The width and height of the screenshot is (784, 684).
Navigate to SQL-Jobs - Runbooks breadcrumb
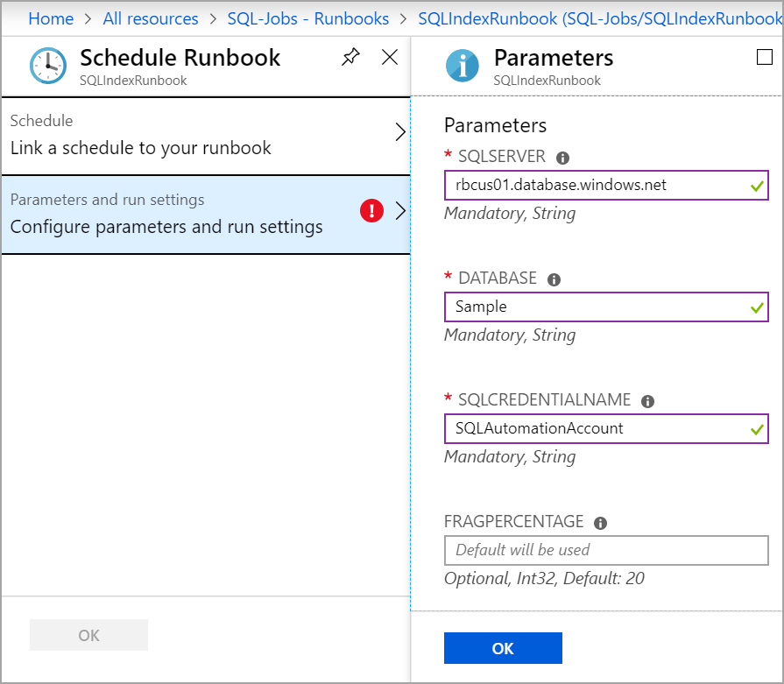pos(307,18)
